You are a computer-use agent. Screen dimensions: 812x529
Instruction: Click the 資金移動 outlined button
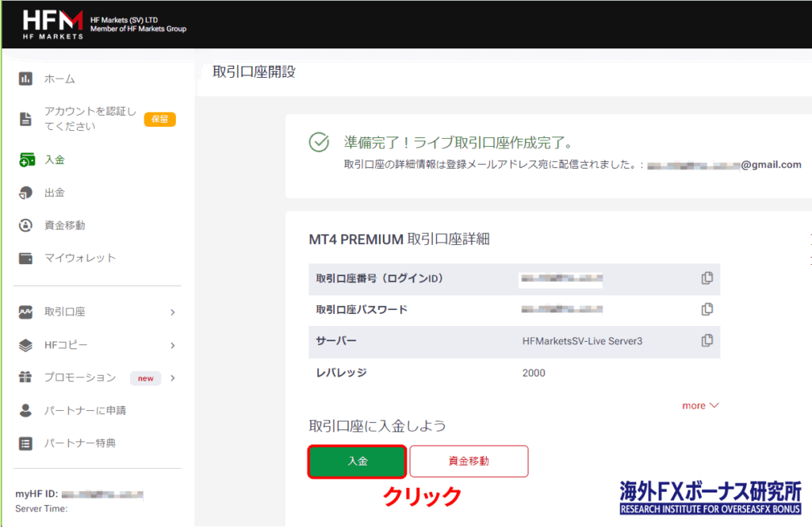click(469, 461)
